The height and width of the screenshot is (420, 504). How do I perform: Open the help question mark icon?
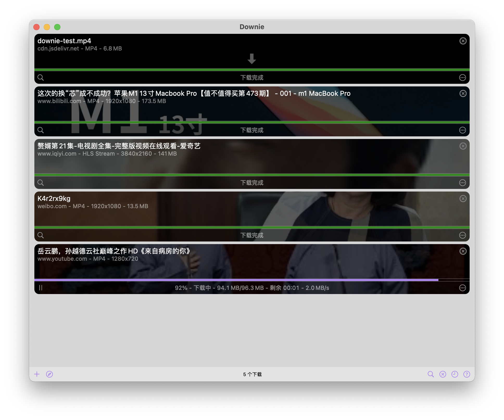point(467,374)
